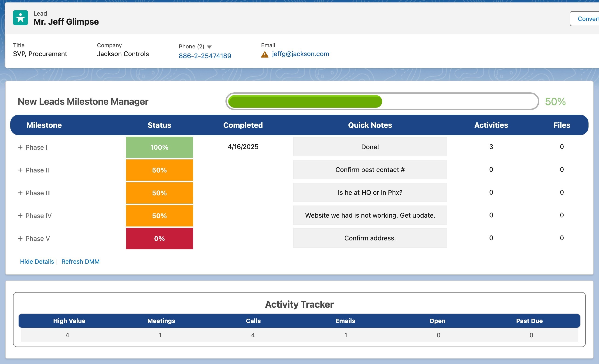Expand Phase III milestone plus icon

pyautogui.click(x=20, y=193)
